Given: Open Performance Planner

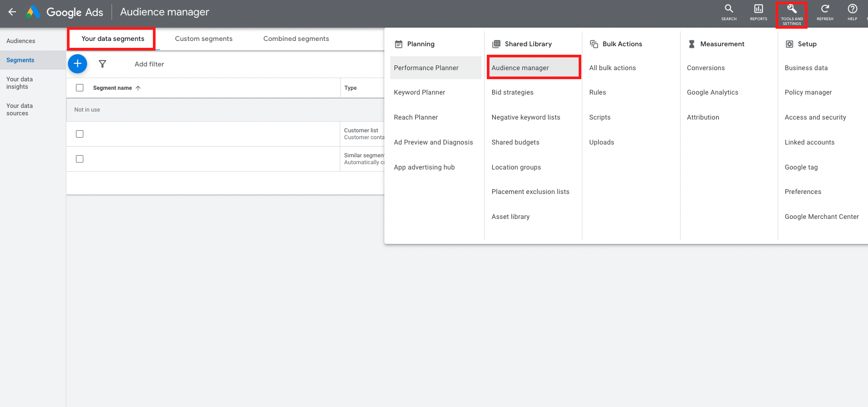Looking at the screenshot, I should (436, 68).
